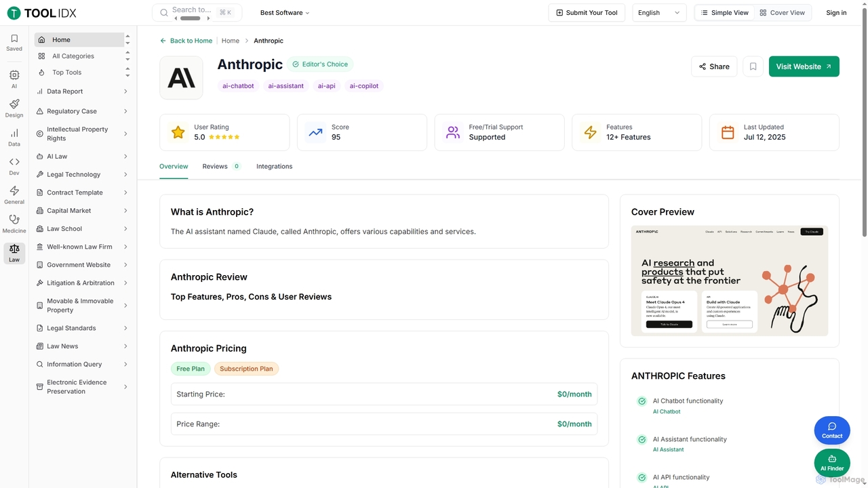Click the Data Report sidebar icon
868x488 pixels.
(40, 91)
